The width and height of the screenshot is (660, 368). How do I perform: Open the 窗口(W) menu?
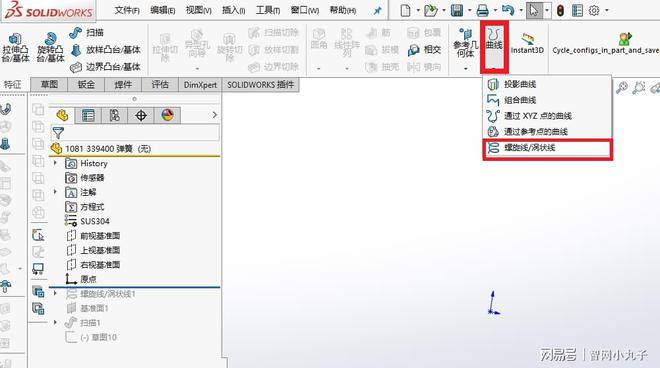[x=305, y=10]
